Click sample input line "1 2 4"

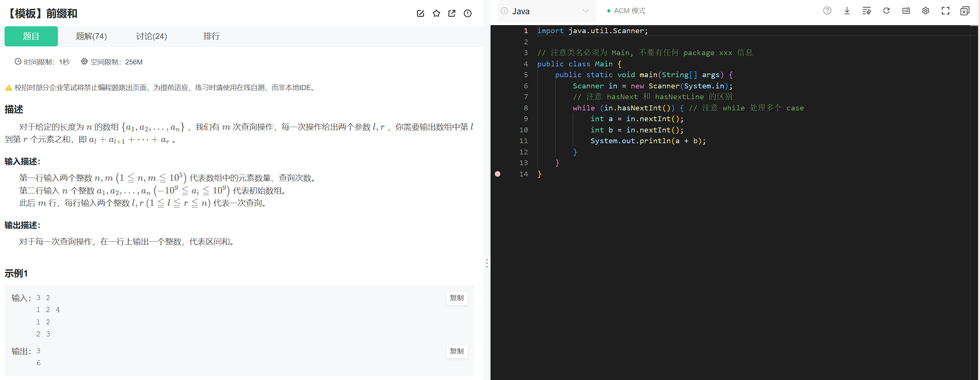click(48, 310)
